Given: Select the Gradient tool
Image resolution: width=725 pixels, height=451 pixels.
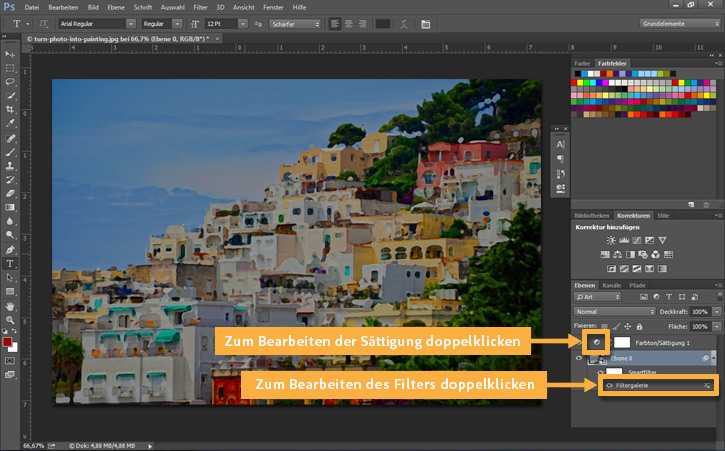Looking at the screenshot, I should click(x=10, y=208).
